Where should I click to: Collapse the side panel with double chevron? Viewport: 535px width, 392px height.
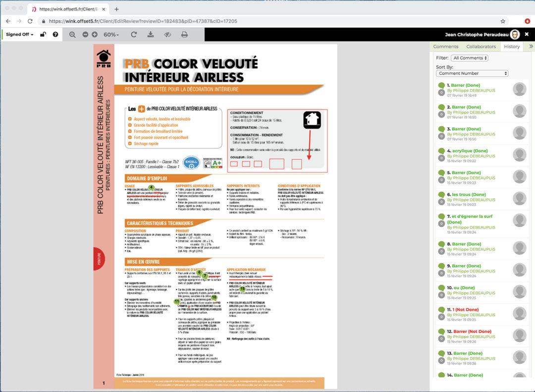[531, 47]
